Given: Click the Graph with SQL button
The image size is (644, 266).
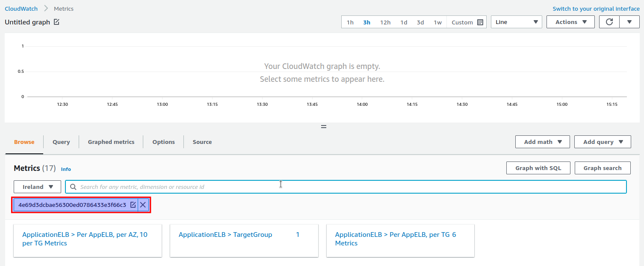Looking at the screenshot, I should pyautogui.click(x=538, y=168).
